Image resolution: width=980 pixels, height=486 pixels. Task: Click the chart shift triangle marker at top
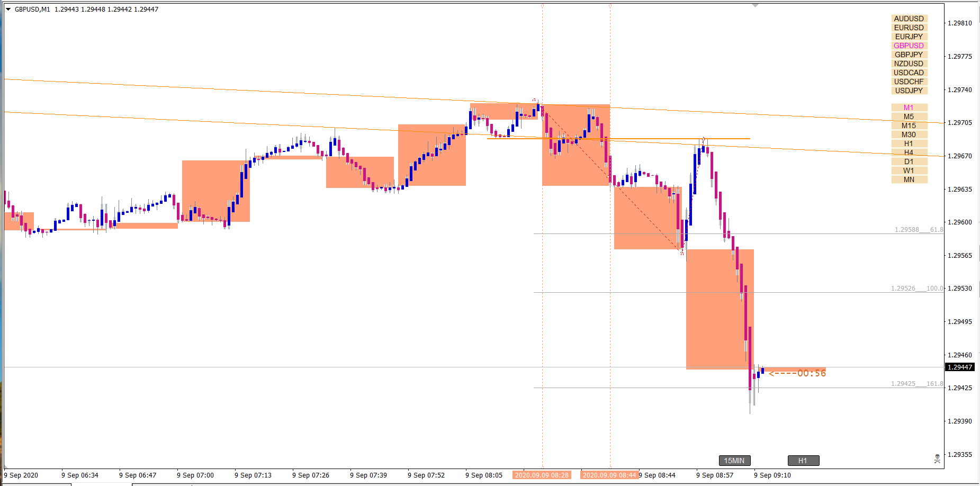(x=755, y=5)
